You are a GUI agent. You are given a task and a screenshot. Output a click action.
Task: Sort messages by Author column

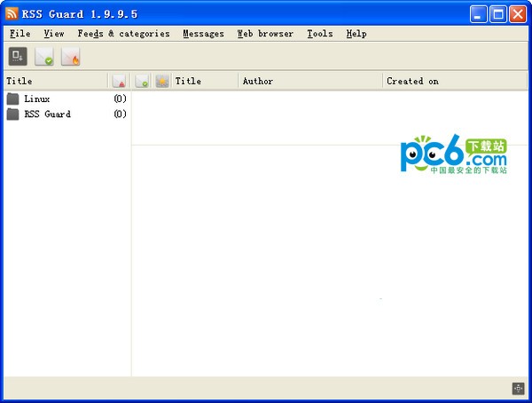(310, 81)
